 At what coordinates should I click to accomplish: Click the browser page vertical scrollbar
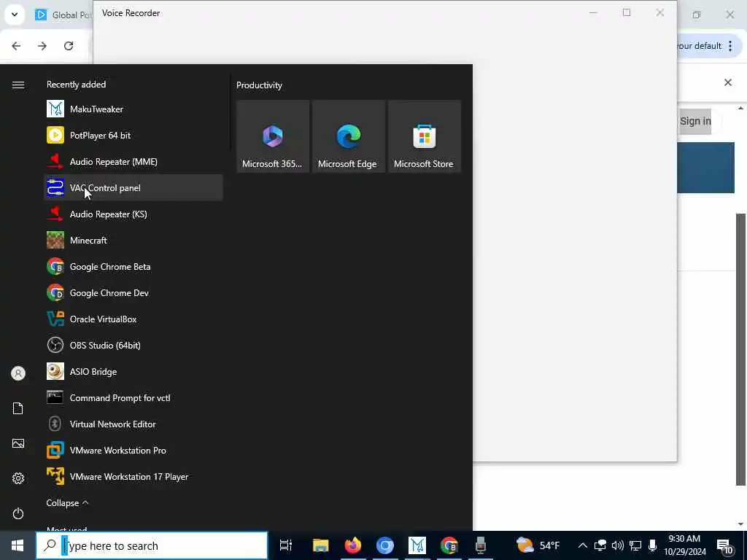click(741, 349)
